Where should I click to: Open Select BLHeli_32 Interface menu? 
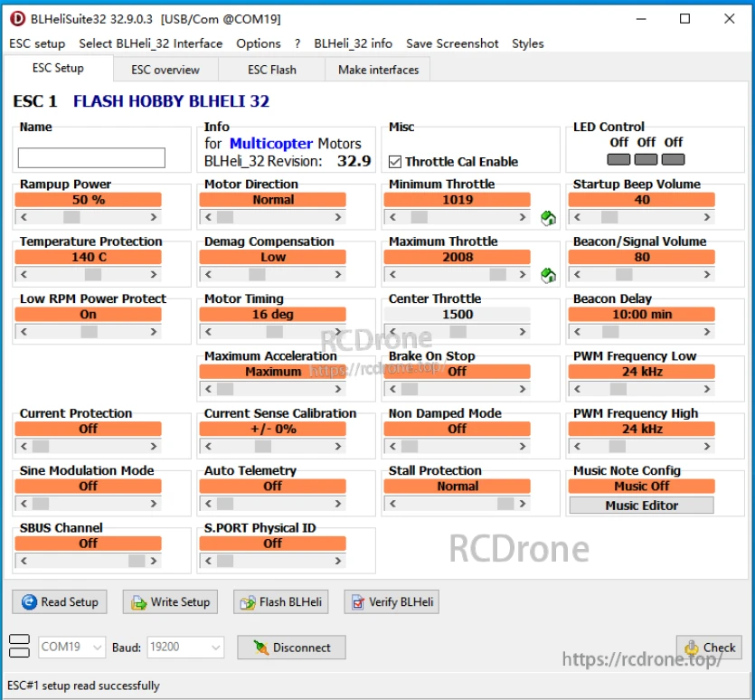coord(151,43)
